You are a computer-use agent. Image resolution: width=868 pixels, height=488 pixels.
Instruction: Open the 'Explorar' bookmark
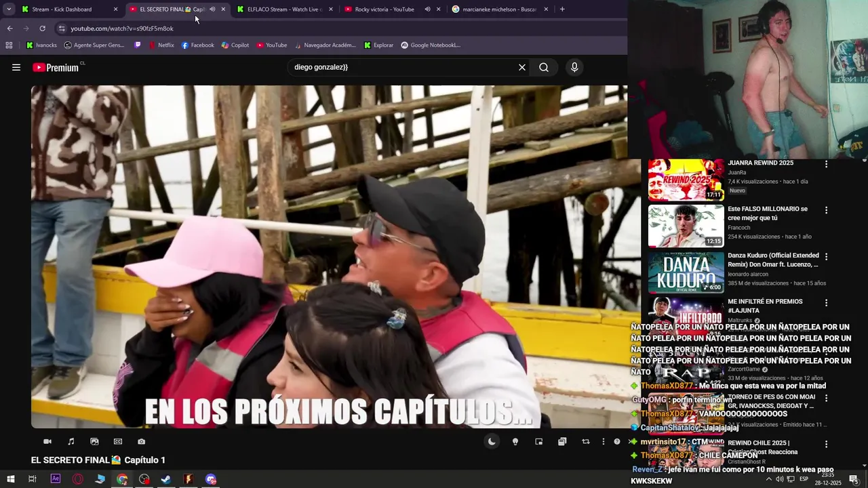pyautogui.click(x=378, y=45)
